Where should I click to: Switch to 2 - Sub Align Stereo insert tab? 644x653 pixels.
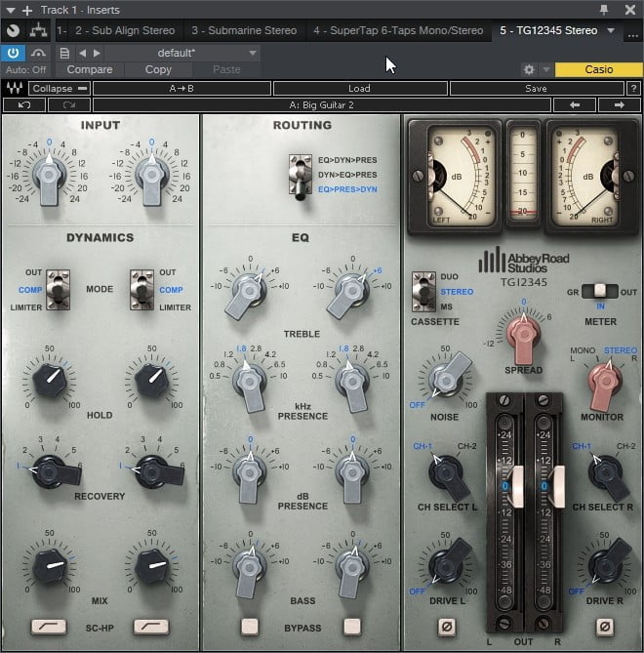(x=125, y=30)
